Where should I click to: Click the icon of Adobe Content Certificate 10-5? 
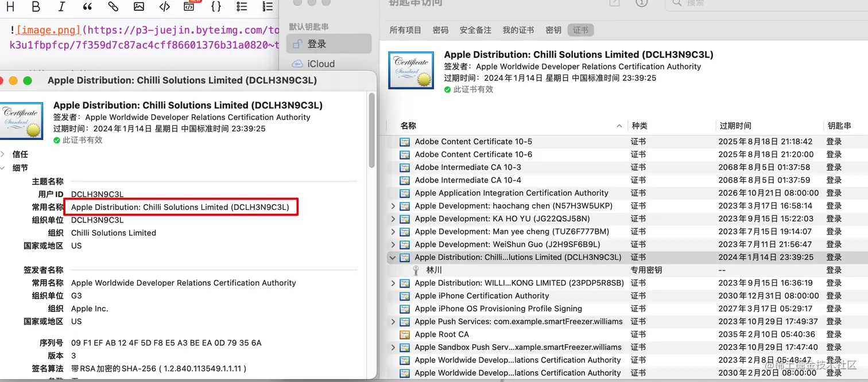tap(405, 142)
